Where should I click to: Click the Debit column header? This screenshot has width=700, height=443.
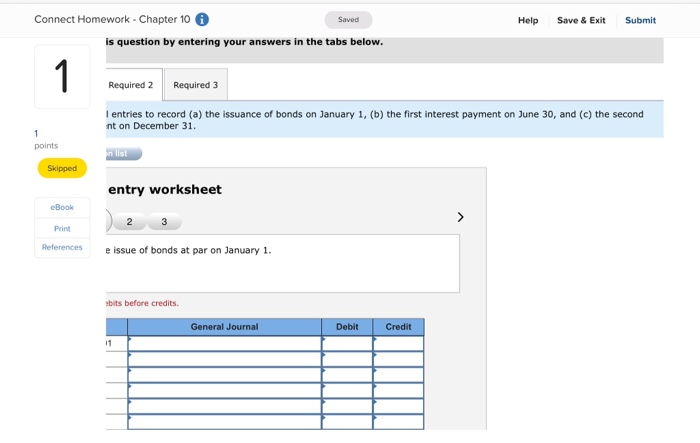pyautogui.click(x=347, y=327)
